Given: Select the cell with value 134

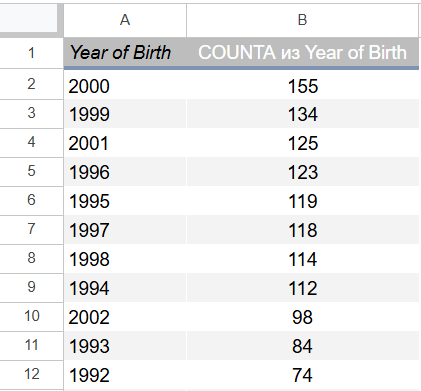Looking at the screenshot, I should click(302, 114).
